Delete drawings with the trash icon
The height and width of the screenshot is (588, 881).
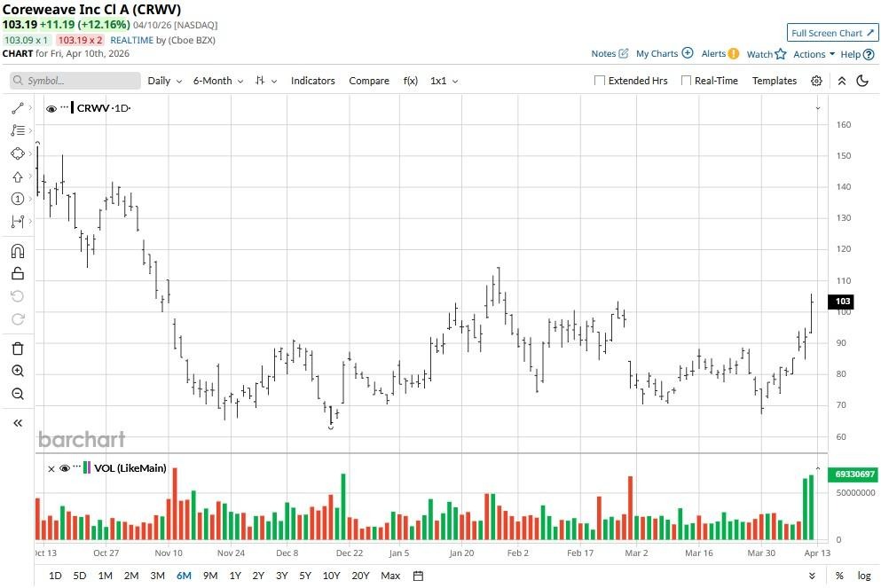click(x=18, y=349)
